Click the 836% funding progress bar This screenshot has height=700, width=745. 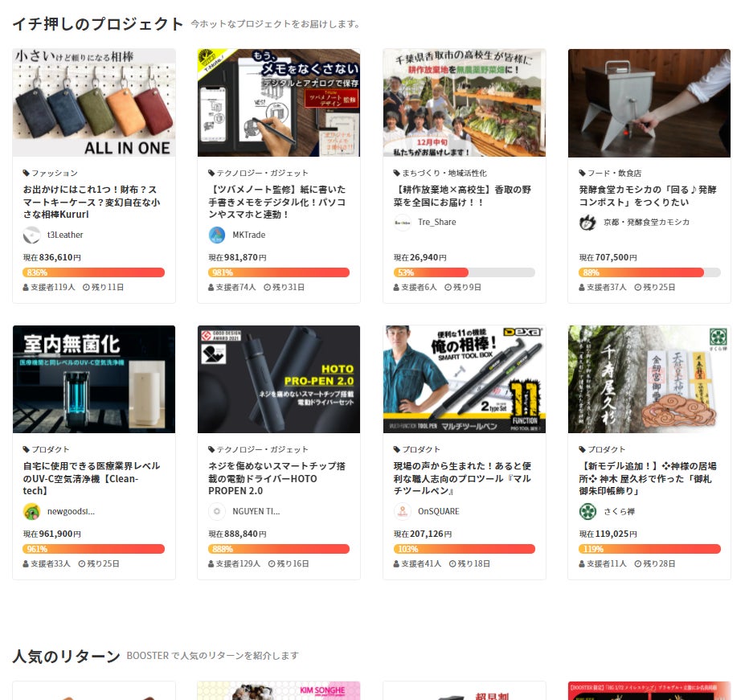93,272
